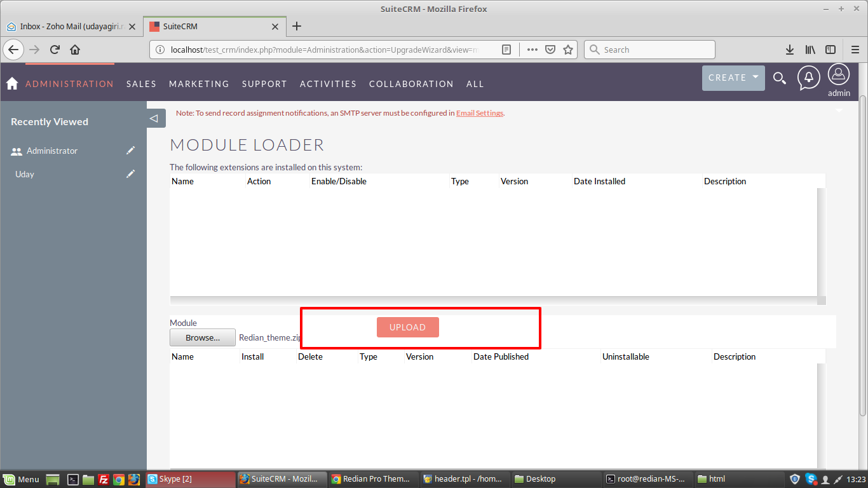Open the SALES menu
Screen dimensions: 868x488
[x=141, y=84]
